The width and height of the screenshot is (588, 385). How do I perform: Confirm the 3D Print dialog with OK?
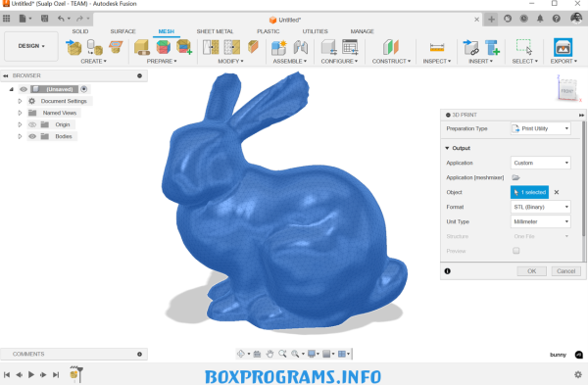tap(531, 271)
